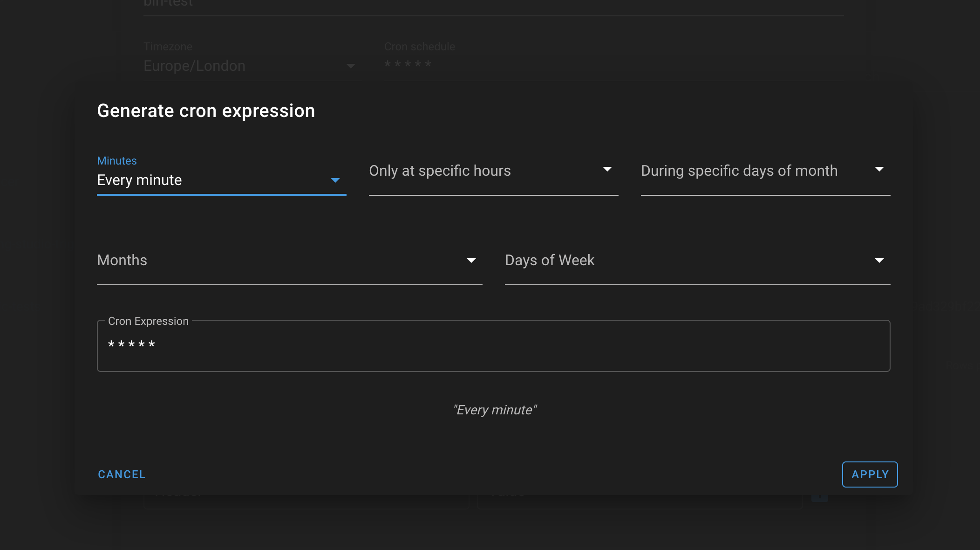Image resolution: width=980 pixels, height=550 pixels.
Task: Click the arrow on "During specific days of month"
Action: (879, 169)
